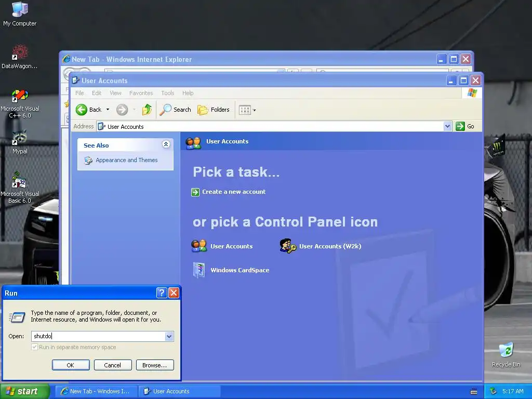This screenshot has width=532, height=399.
Task: Open the DataWagon desktop shortcut
Action: (20, 57)
